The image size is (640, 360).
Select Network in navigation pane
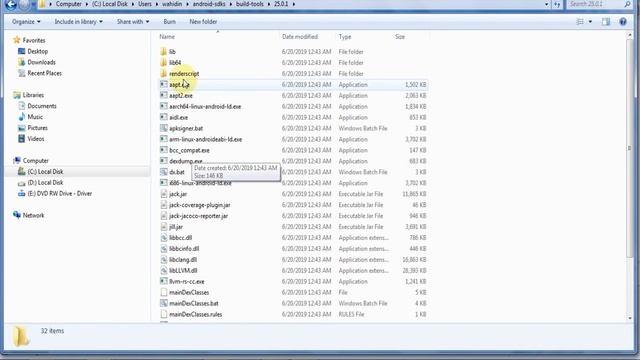[x=33, y=216]
